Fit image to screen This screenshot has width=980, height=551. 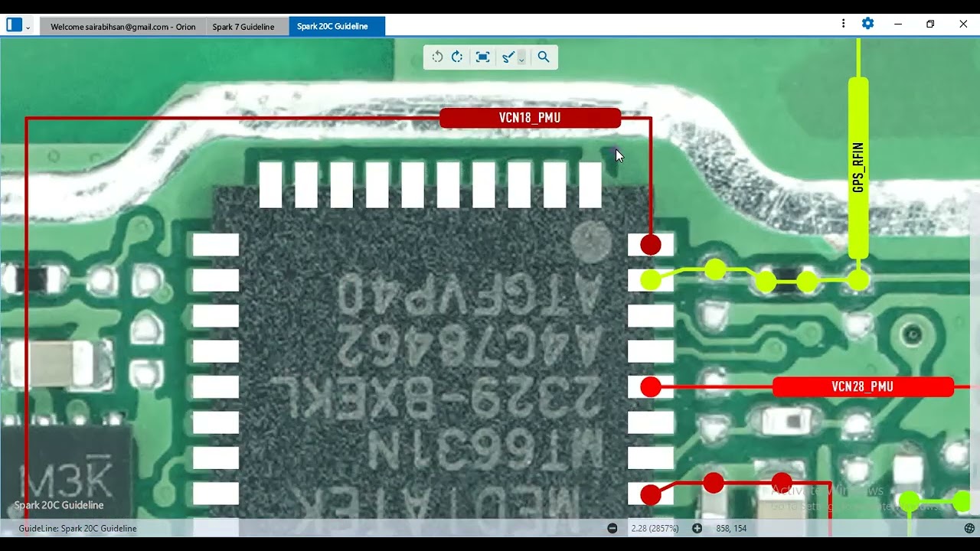(482, 57)
